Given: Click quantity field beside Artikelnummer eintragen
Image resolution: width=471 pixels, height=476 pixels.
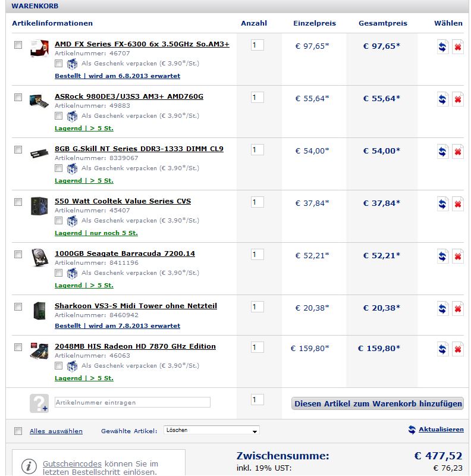Looking at the screenshot, I should 258,399.
